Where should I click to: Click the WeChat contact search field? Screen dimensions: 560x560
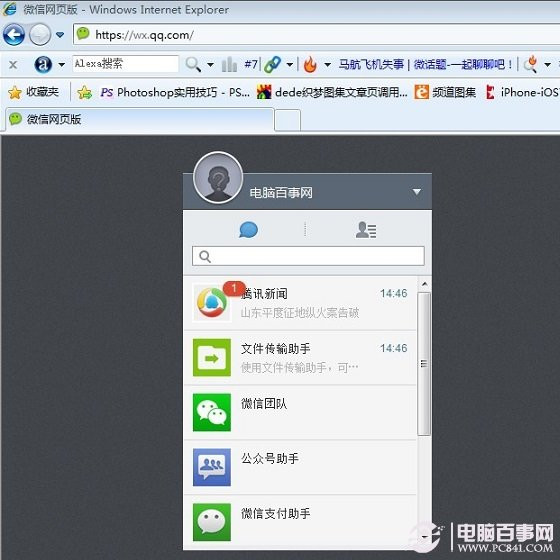pyautogui.click(x=308, y=256)
